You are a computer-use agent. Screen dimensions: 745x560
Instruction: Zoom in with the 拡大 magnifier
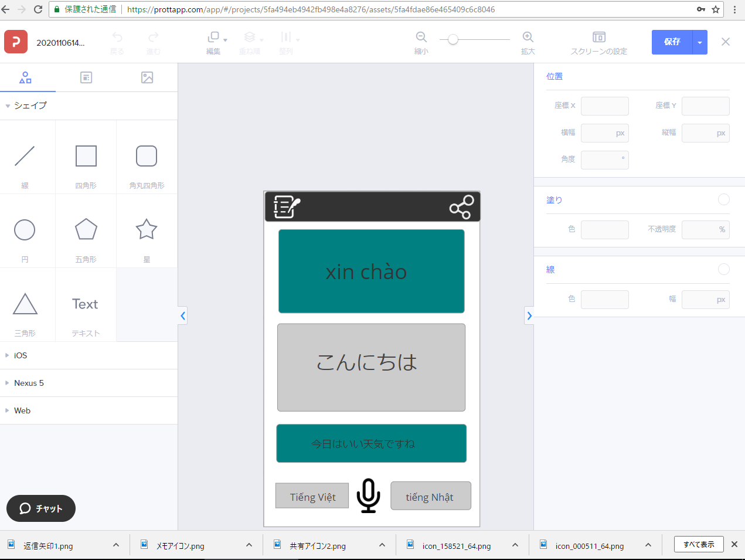coord(528,37)
